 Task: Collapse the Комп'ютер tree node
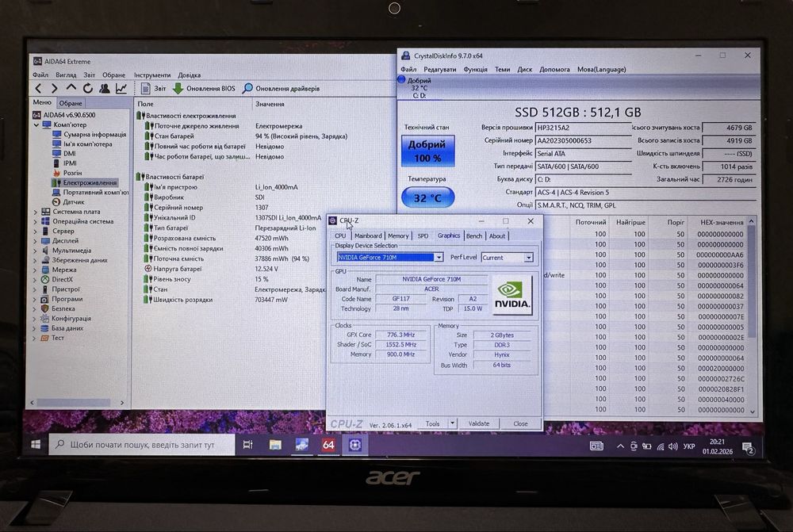[x=36, y=125]
